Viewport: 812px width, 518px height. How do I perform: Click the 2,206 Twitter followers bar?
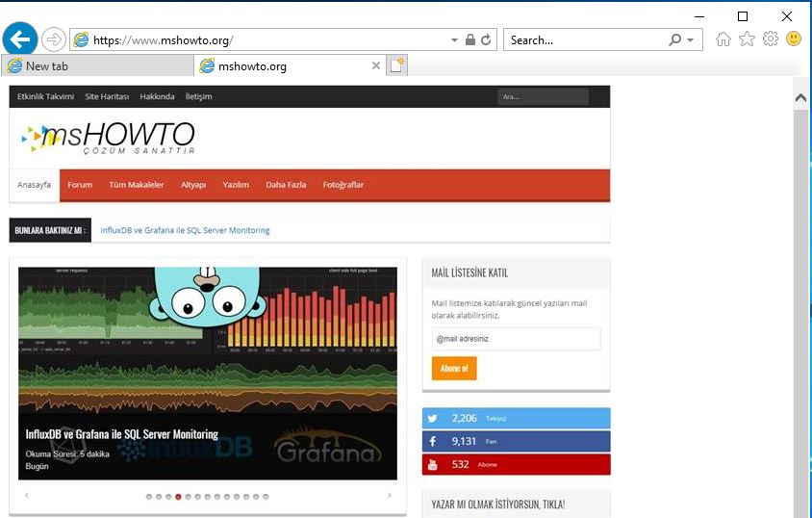click(516, 418)
